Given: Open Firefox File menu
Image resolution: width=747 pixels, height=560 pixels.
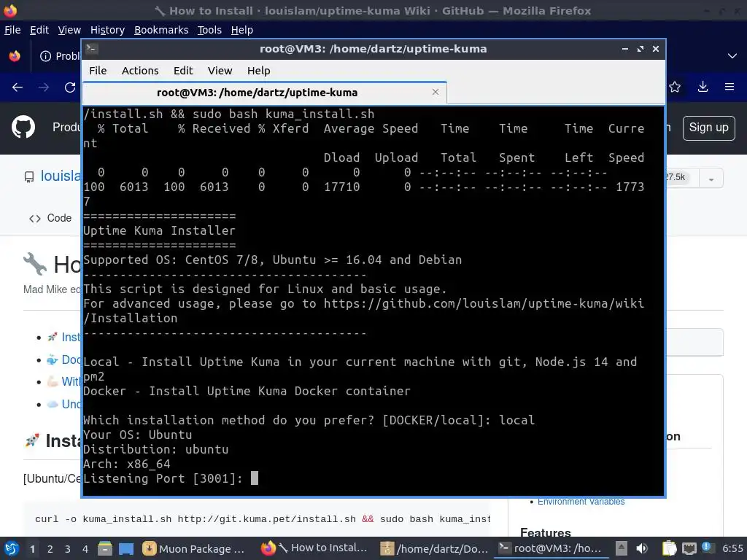Looking at the screenshot, I should (x=12, y=30).
